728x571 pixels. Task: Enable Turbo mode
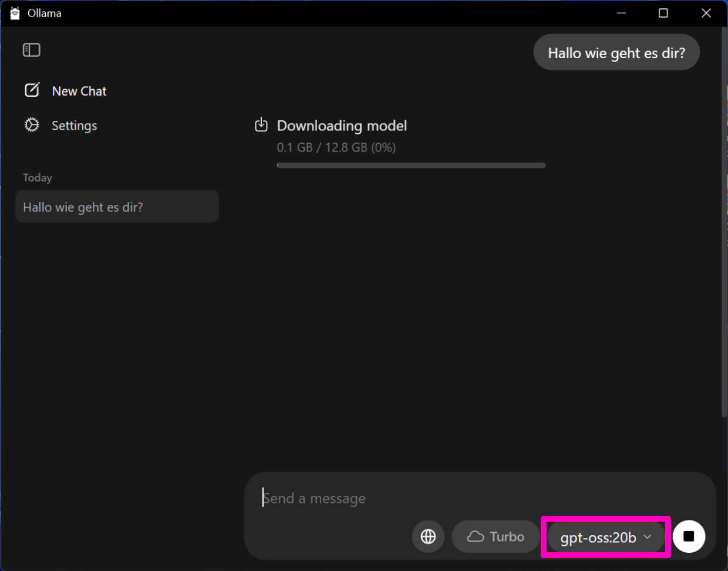496,536
